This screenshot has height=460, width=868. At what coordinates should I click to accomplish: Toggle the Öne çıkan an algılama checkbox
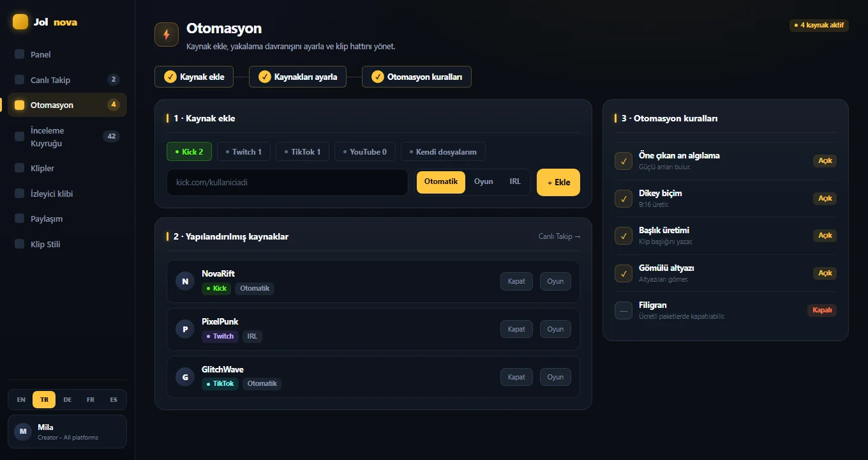click(x=624, y=161)
